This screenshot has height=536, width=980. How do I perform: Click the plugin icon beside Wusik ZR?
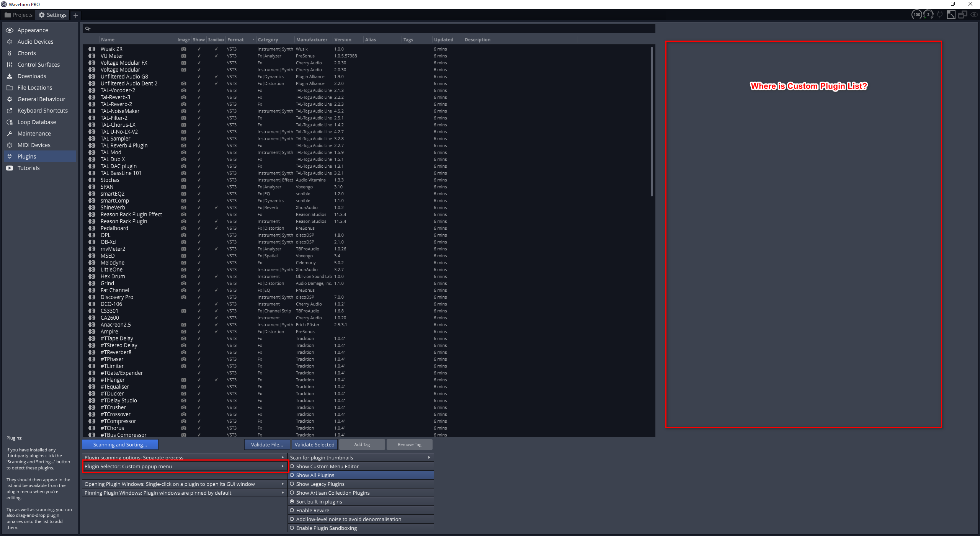(92, 49)
